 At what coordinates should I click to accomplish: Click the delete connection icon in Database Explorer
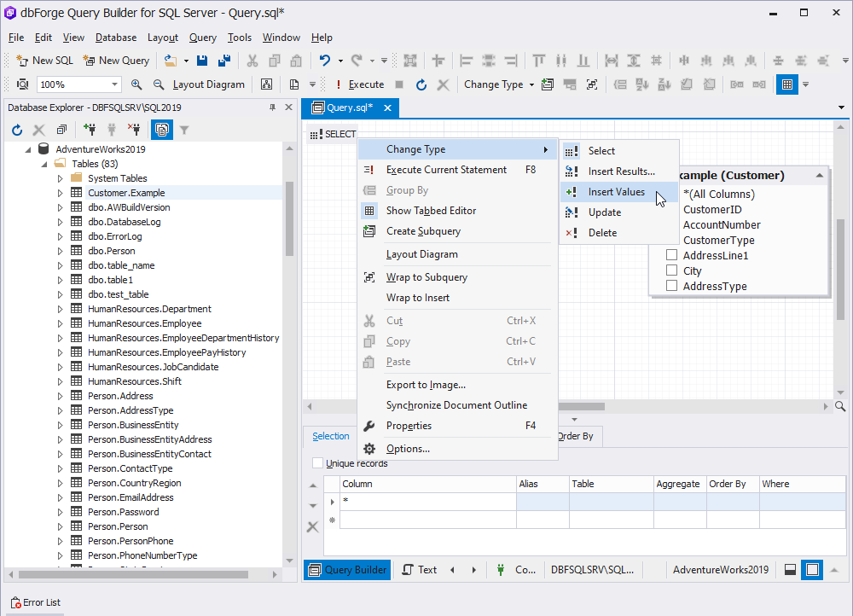coord(134,130)
